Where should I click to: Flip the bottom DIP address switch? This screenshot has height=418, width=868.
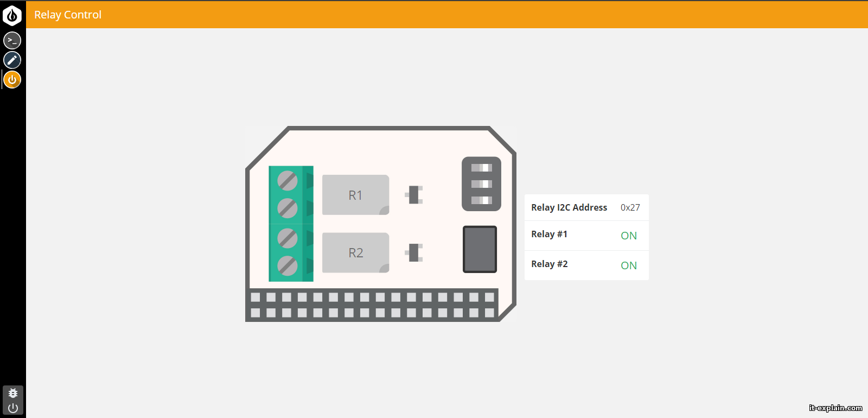(481, 200)
